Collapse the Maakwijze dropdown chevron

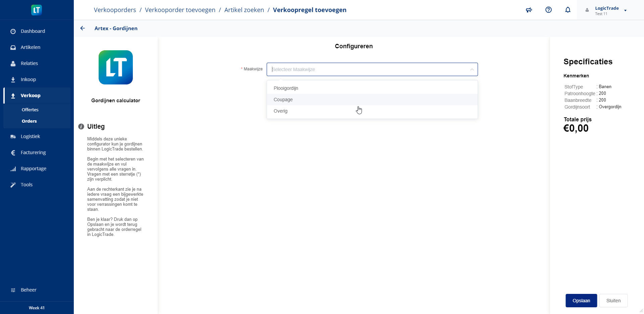(x=472, y=69)
